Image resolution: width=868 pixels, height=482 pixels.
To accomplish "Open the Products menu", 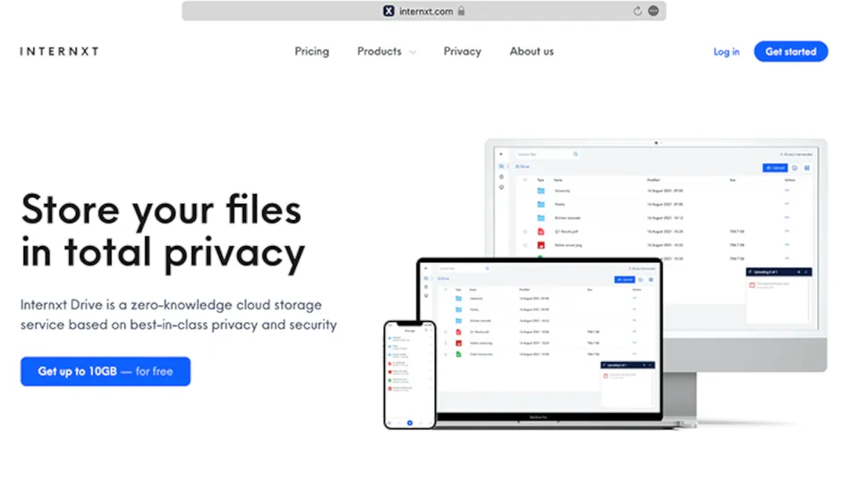I will [379, 52].
